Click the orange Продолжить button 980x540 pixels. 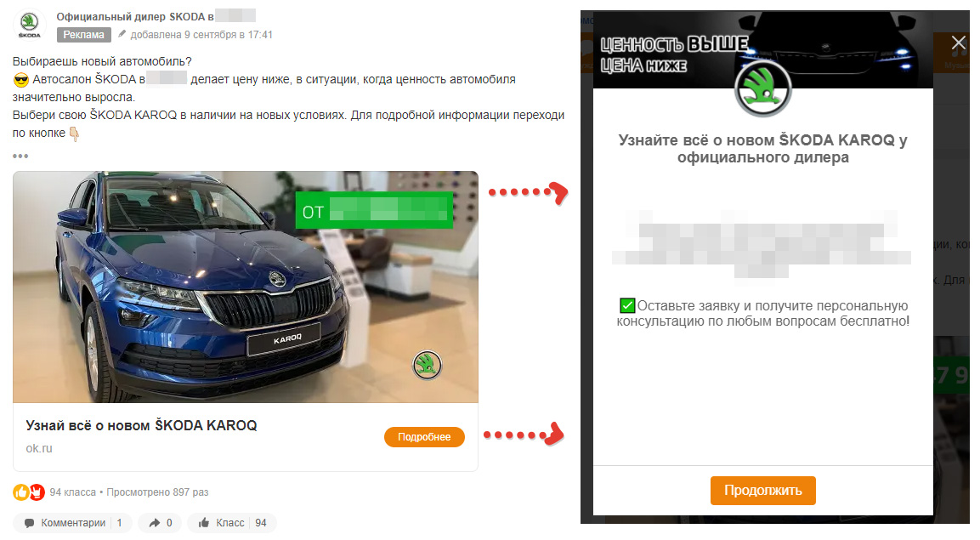click(x=762, y=490)
